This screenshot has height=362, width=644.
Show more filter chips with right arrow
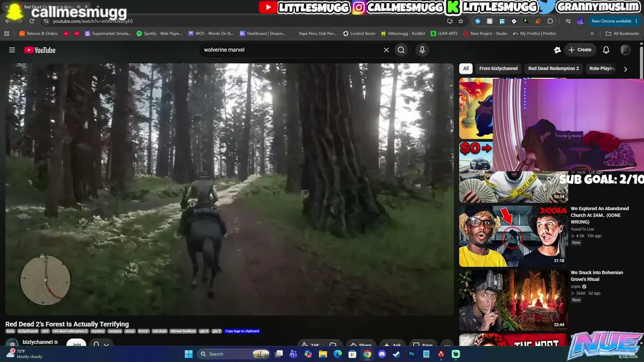pyautogui.click(x=625, y=69)
